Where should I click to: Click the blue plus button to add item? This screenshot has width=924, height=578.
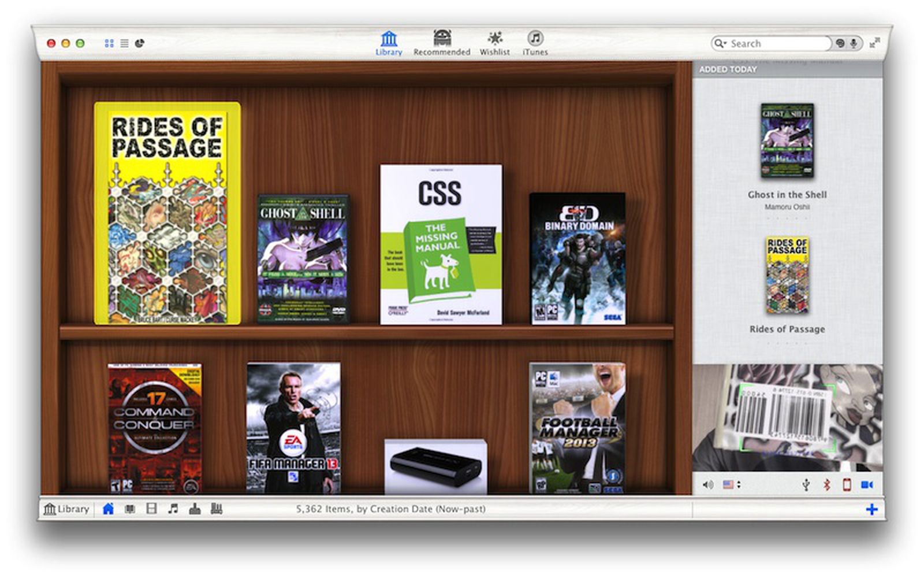tap(872, 509)
